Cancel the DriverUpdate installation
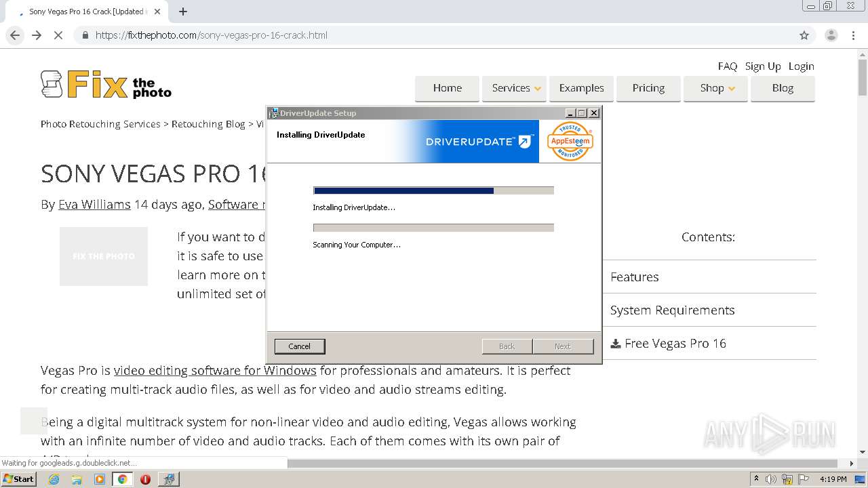868x488 pixels. (299, 346)
